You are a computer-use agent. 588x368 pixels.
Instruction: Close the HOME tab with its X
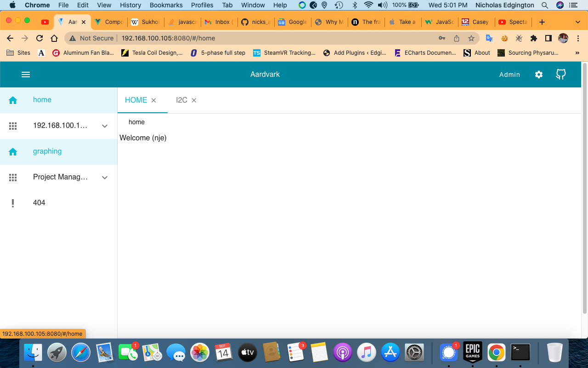pyautogui.click(x=154, y=100)
